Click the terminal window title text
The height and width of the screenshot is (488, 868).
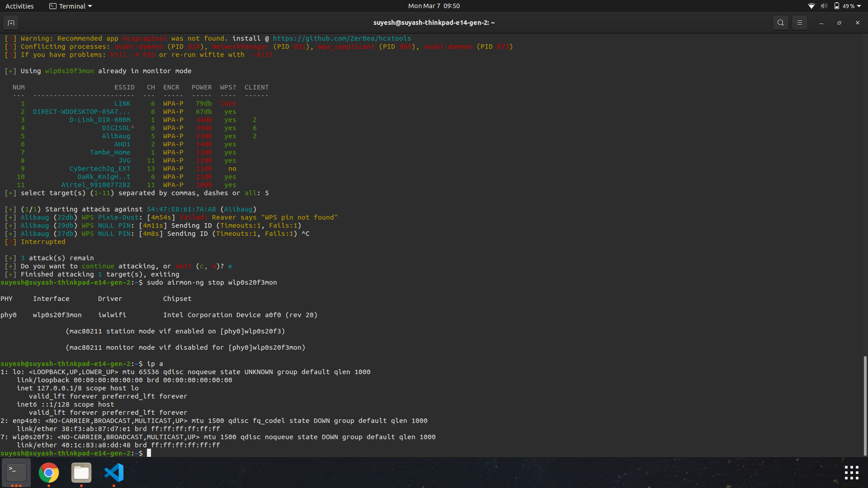pyautogui.click(x=434, y=23)
